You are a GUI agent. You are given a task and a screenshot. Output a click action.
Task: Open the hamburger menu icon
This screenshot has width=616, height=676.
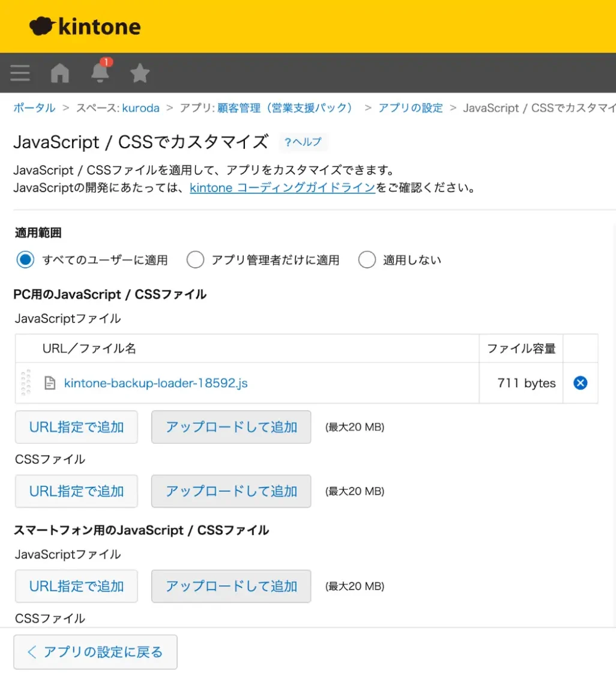[20, 73]
